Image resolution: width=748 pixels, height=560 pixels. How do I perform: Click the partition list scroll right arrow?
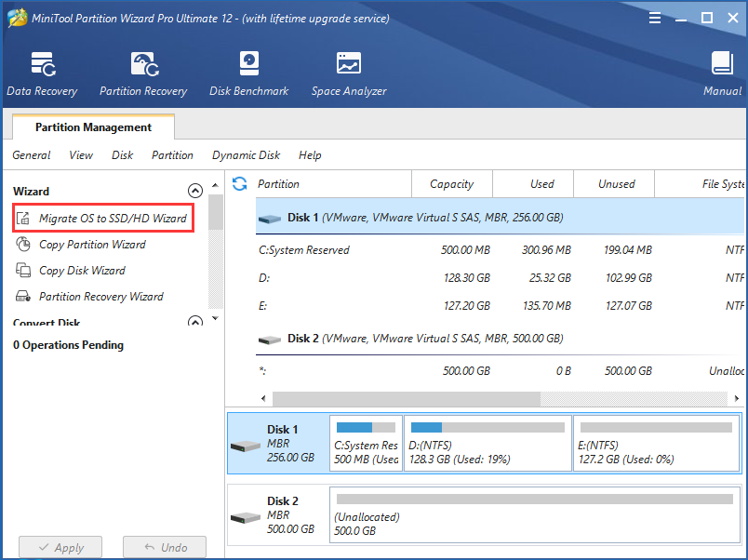[737, 398]
